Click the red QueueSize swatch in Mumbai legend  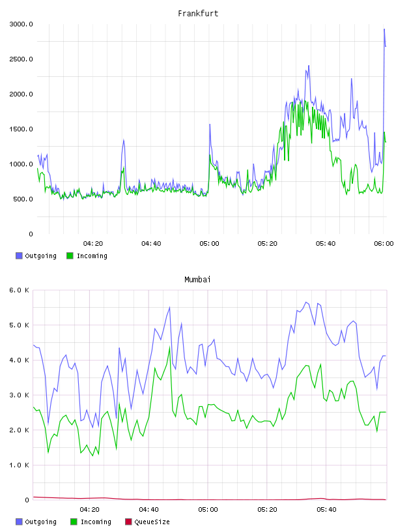(128, 522)
